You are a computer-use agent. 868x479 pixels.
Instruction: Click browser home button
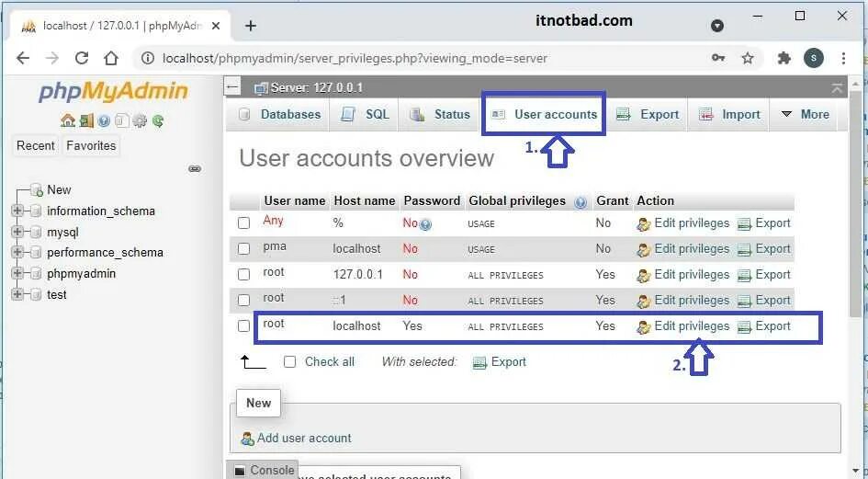click(x=111, y=58)
